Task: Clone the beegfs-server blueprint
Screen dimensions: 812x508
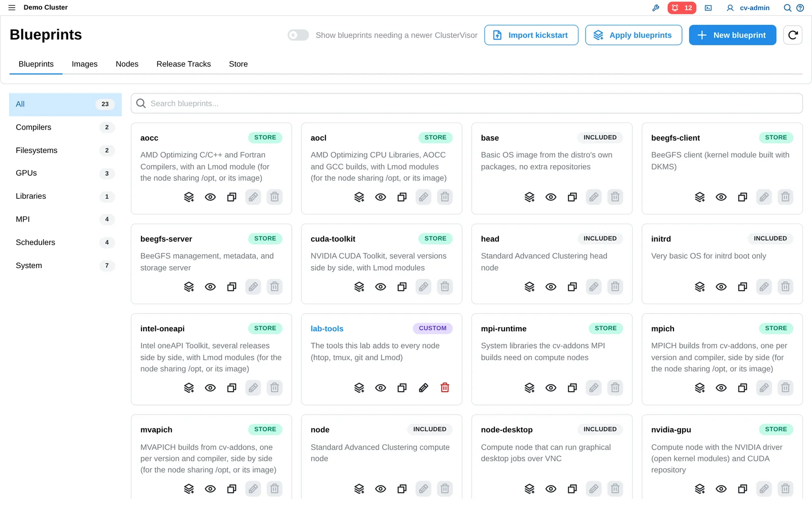Action: point(231,287)
